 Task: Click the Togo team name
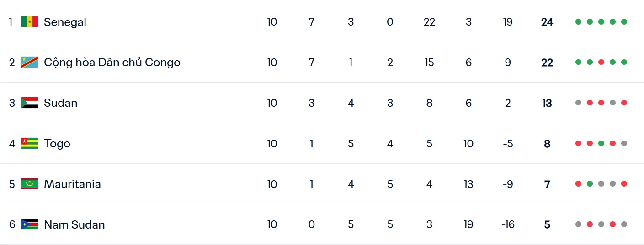[x=57, y=144]
